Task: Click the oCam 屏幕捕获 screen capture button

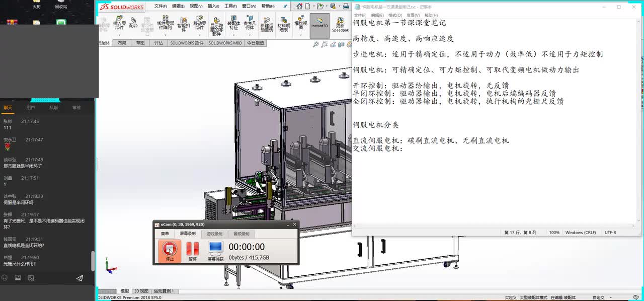Action: (215, 251)
